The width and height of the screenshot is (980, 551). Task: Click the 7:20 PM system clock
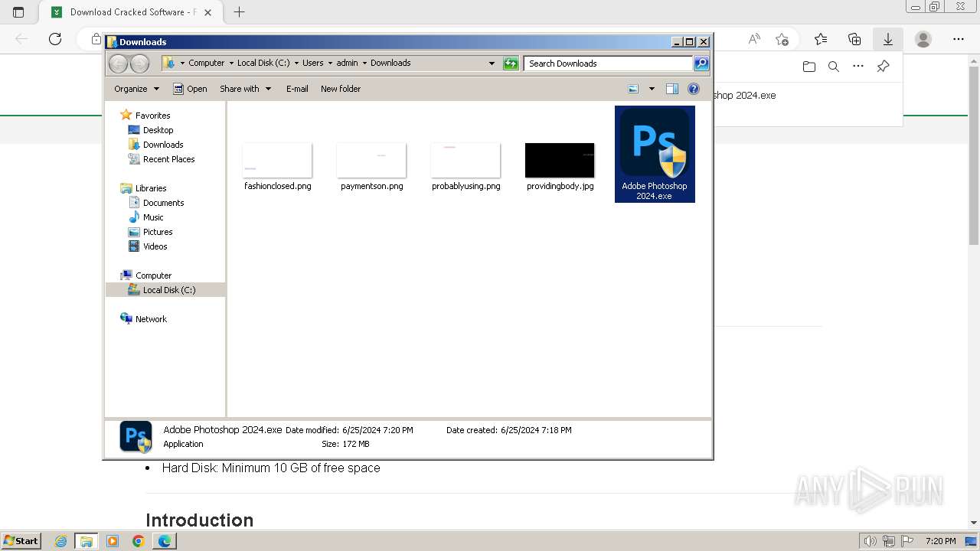(940, 541)
